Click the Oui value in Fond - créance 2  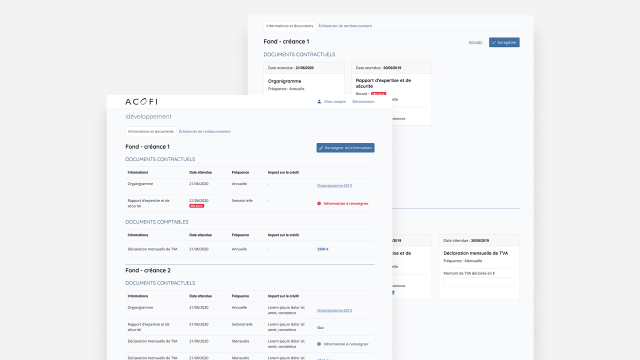(320, 328)
